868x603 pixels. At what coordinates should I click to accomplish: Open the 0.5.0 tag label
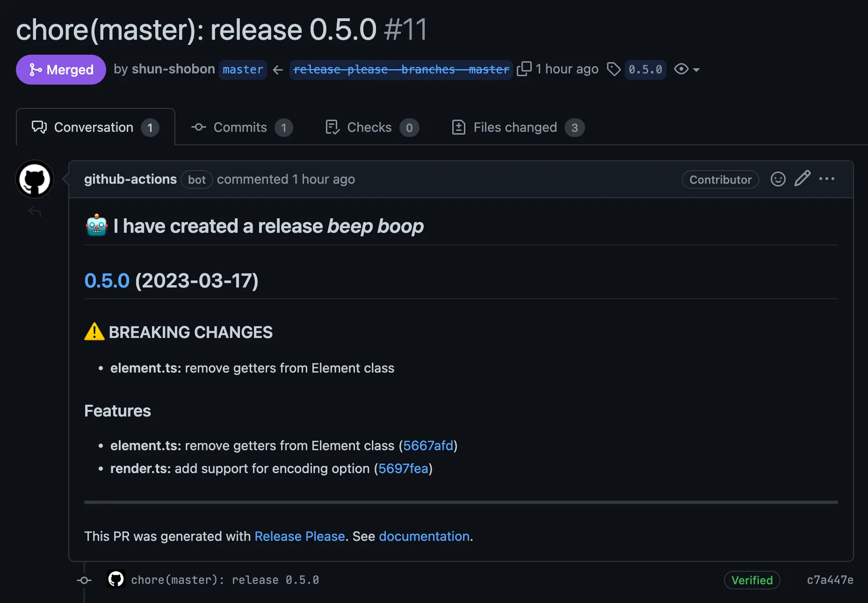point(645,69)
